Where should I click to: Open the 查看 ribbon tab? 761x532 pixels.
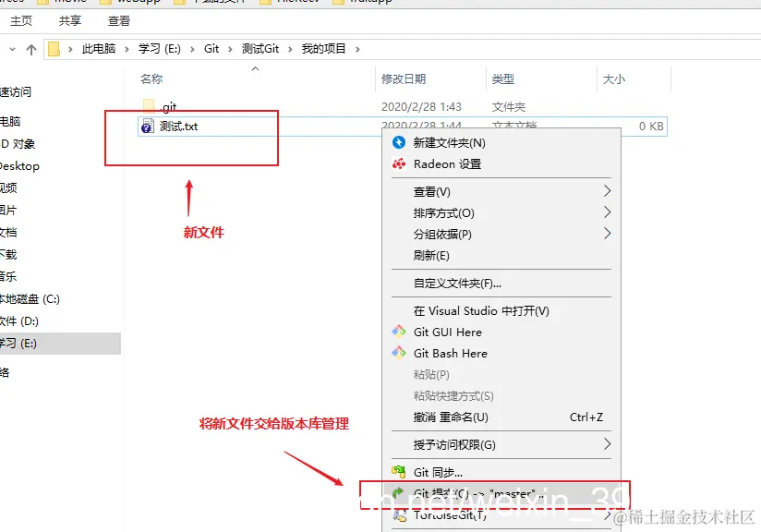click(x=120, y=20)
